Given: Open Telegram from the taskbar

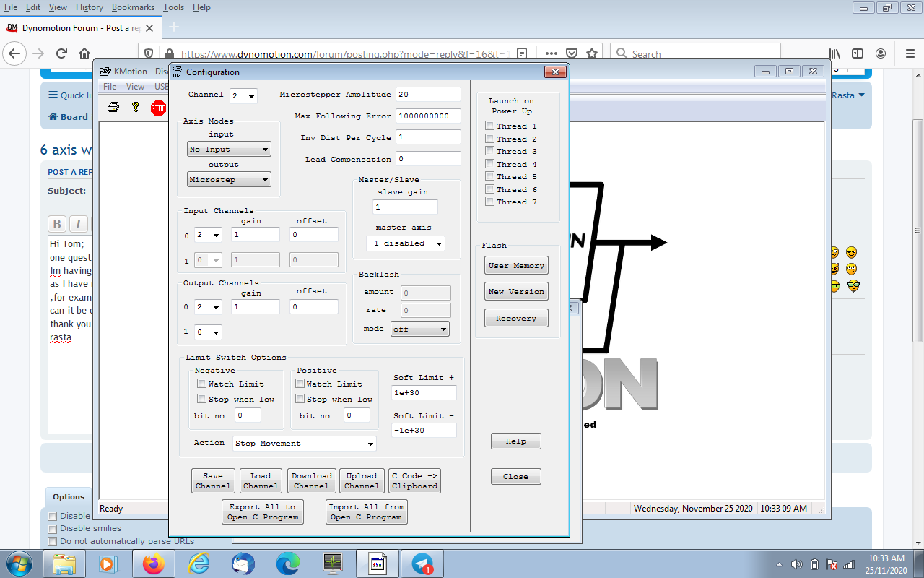Looking at the screenshot, I should [422, 564].
